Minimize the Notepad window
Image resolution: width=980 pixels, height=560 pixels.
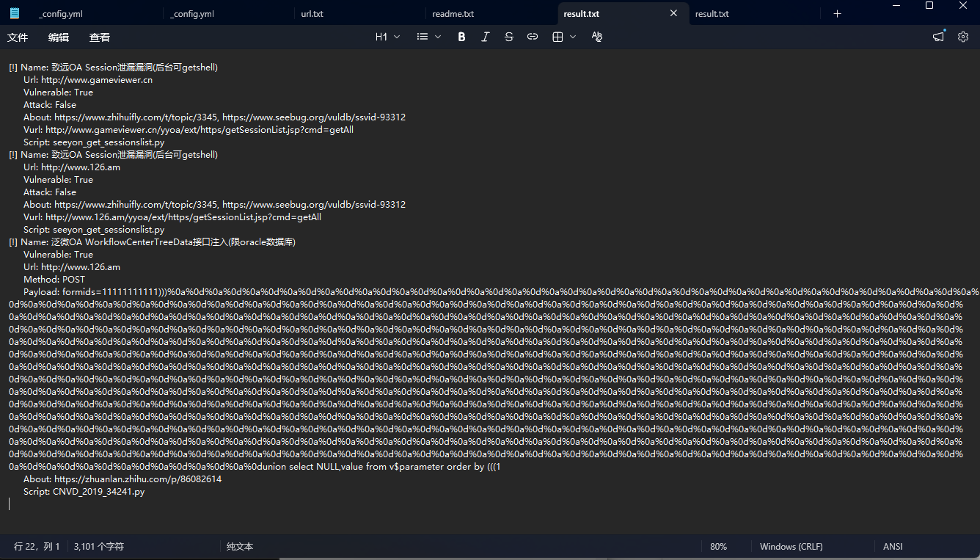click(896, 6)
